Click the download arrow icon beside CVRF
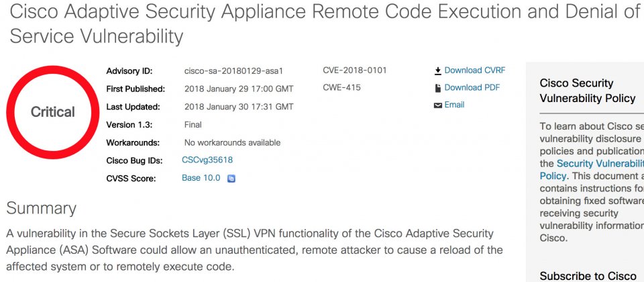This screenshot has height=282, width=644. 437,70
